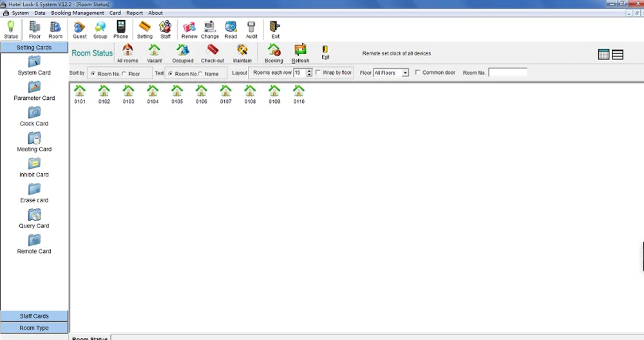This screenshot has height=340, width=644.
Task: Open the Booking Management menu
Action: [77, 13]
